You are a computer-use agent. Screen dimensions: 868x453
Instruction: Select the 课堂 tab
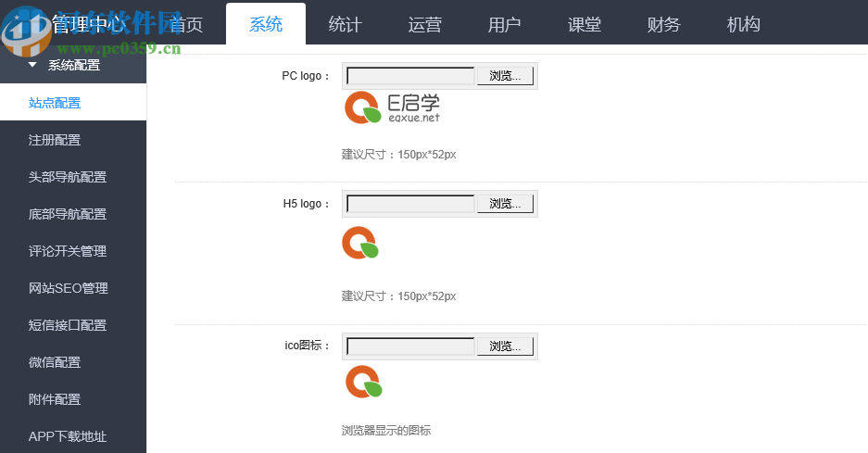pyautogui.click(x=585, y=24)
